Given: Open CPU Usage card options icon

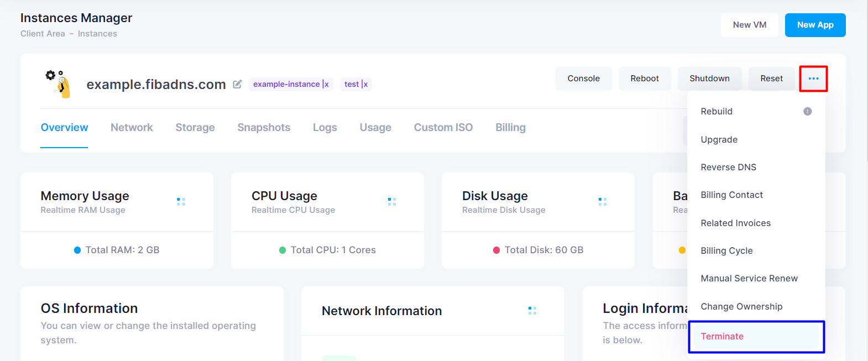Looking at the screenshot, I should point(392,202).
